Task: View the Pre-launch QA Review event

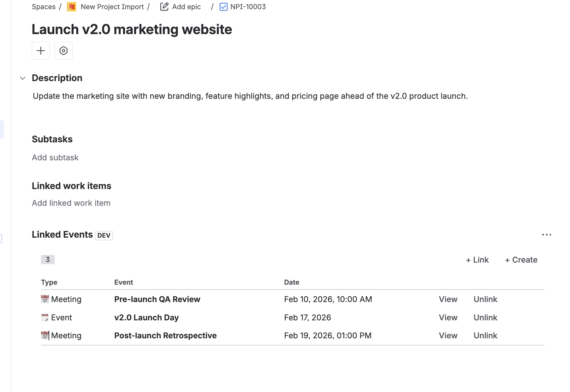Action: point(448,299)
